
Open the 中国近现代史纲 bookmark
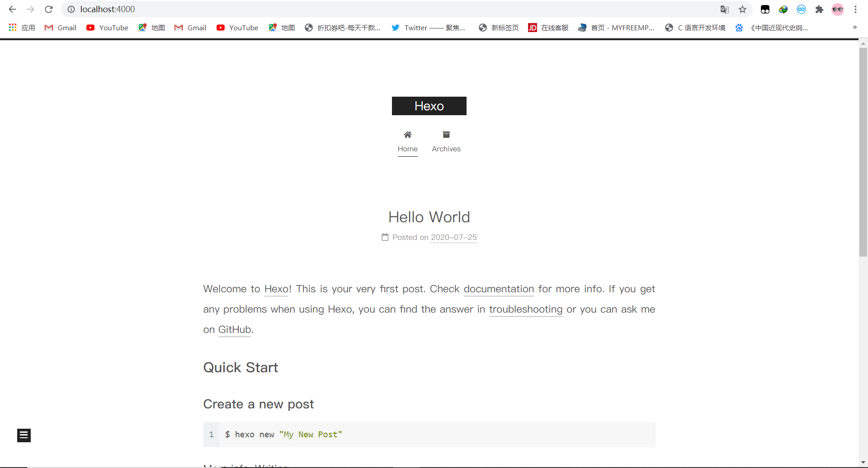771,28
